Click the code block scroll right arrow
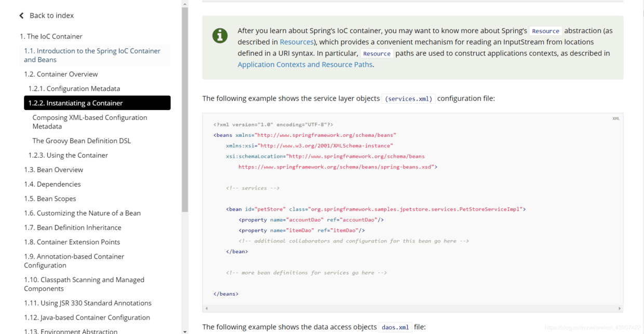 619,308
